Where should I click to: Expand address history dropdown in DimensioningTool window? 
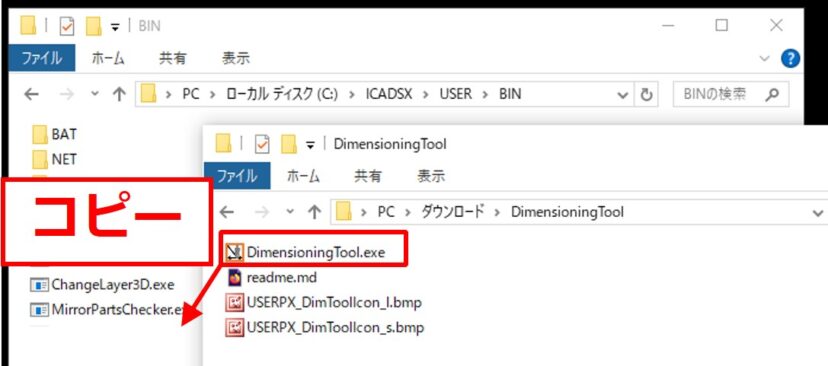[x=818, y=213]
